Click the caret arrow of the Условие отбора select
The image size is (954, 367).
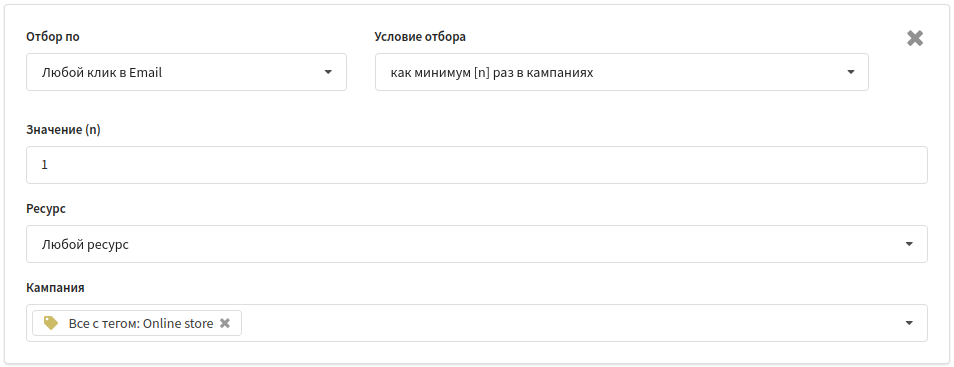pos(851,72)
